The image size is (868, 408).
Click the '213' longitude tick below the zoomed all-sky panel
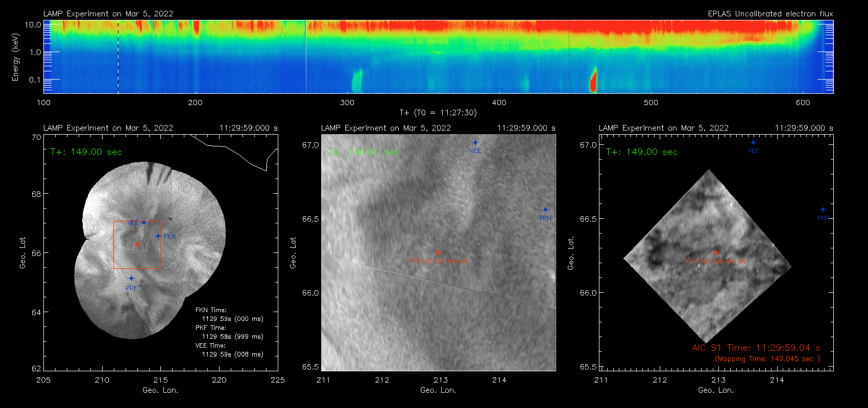pos(441,380)
